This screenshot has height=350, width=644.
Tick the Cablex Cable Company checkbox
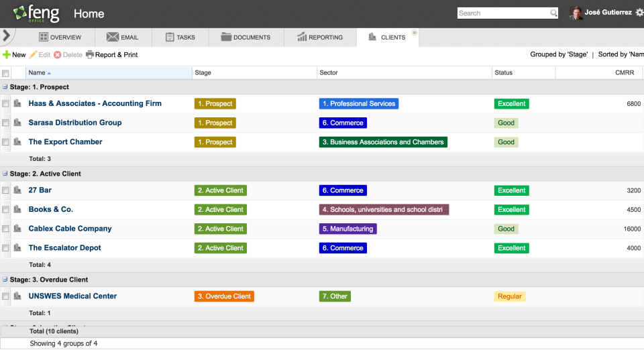(x=5, y=229)
